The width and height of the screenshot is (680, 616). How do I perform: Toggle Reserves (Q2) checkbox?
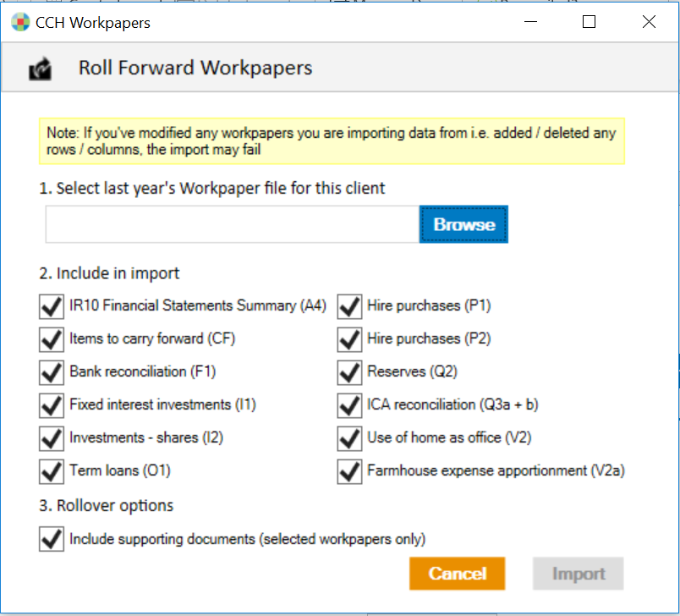point(349,372)
